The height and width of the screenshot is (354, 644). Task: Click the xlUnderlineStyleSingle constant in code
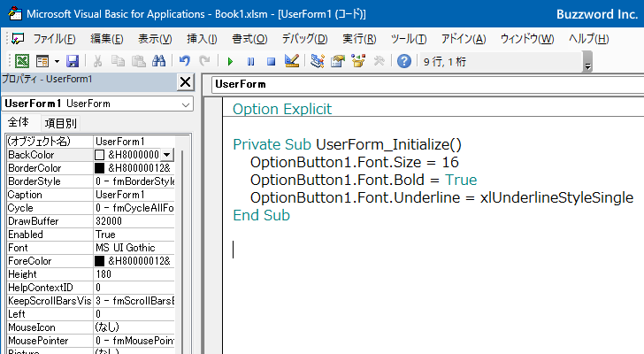[x=557, y=197]
